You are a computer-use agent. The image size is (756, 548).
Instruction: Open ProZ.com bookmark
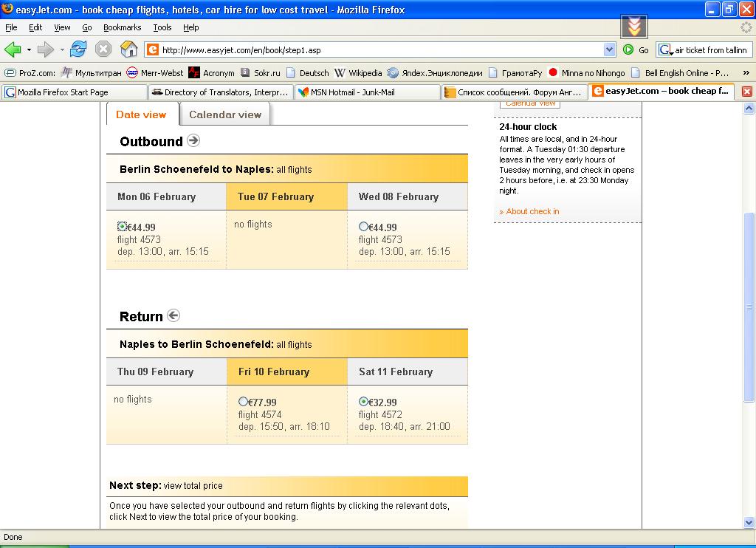click(x=30, y=73)
